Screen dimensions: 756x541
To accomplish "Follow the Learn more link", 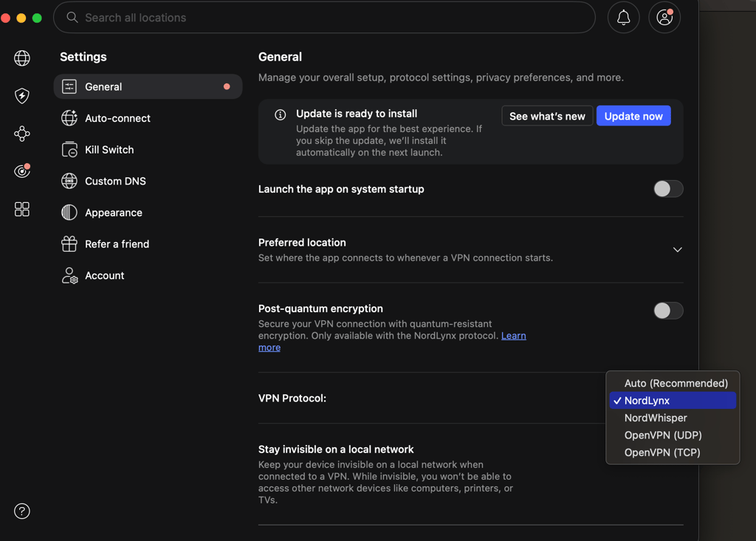I will (x=514, y=336).
